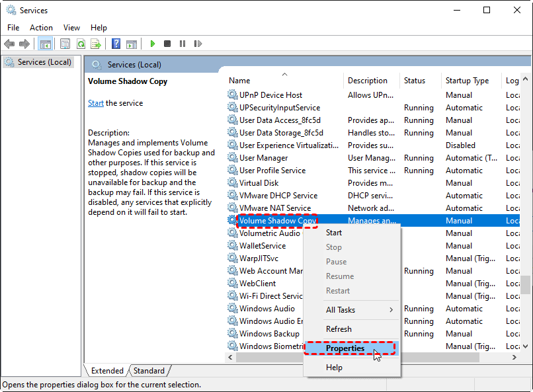Open Help via the blue question mark icon
Viewport: 533px width, 392px height.
(116, 44)
